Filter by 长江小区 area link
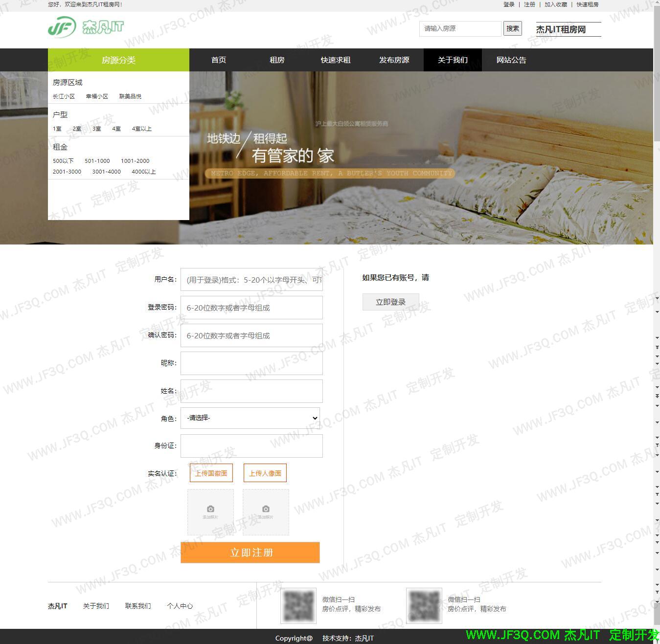Screen dimensions: 660x644 click(x=64, y=96)
